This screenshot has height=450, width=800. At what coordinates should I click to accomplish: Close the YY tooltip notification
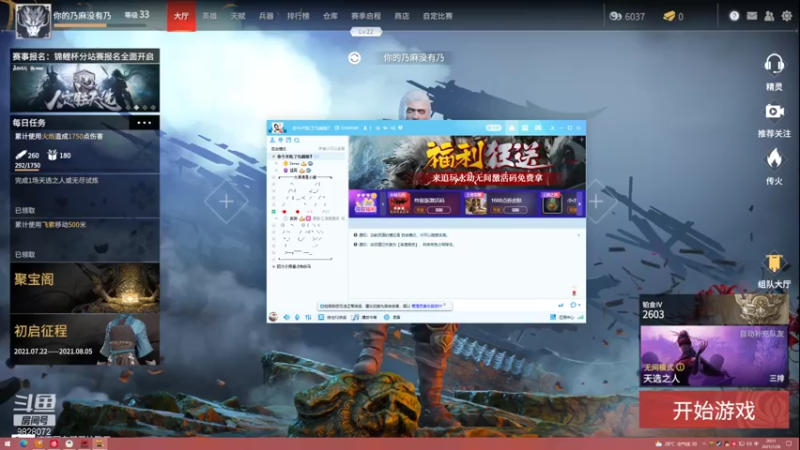pyautogui.click(x=445, y=305)
